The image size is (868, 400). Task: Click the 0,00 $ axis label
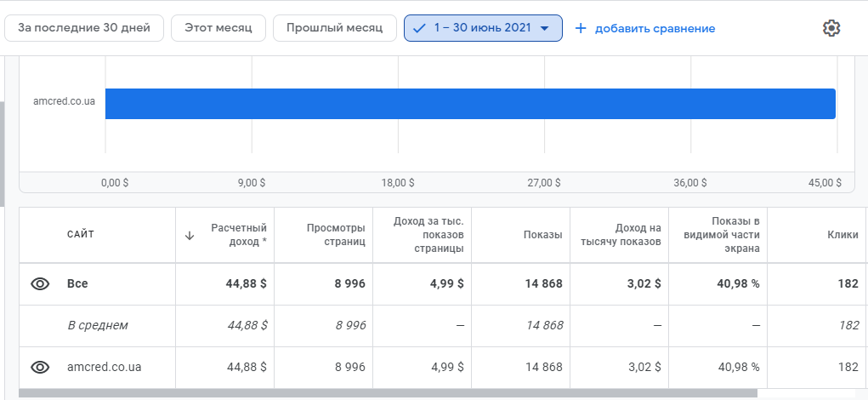[115, 183]
